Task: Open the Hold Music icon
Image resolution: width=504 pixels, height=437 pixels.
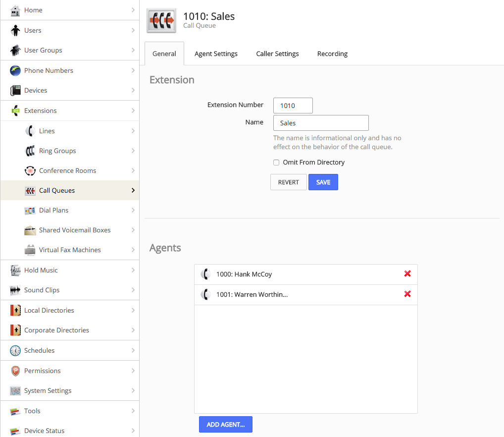Action: (x=15, y=270)
